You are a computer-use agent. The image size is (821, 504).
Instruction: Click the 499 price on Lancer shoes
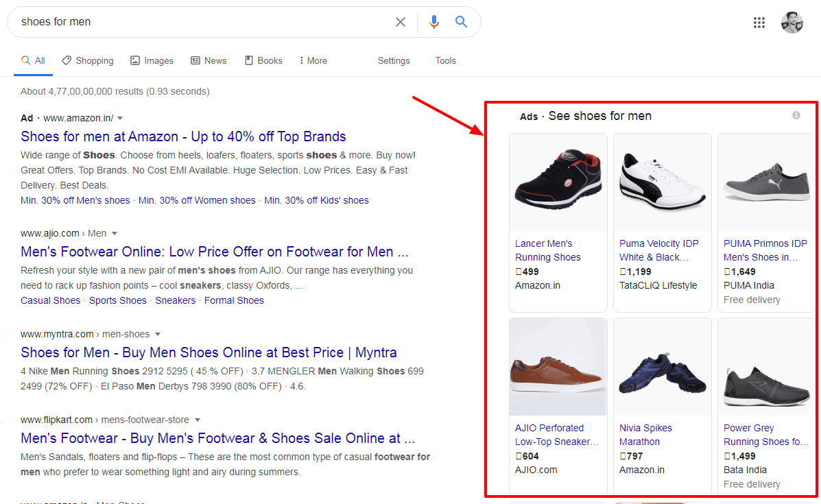coord(527,272)
